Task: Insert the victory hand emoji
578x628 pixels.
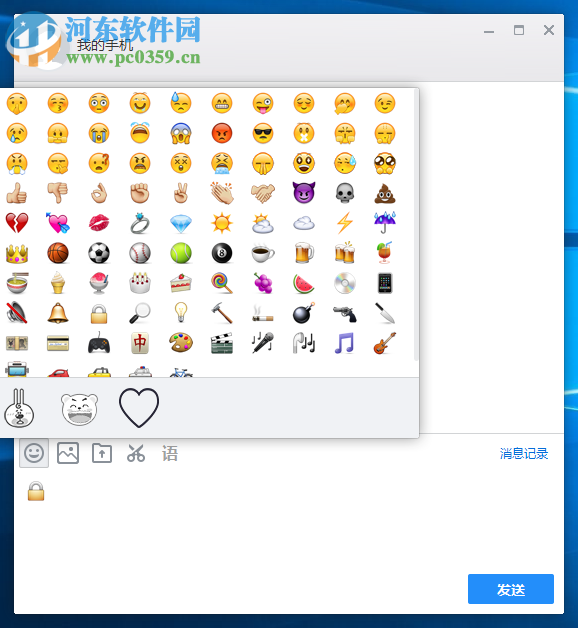Action: (181, 193)
